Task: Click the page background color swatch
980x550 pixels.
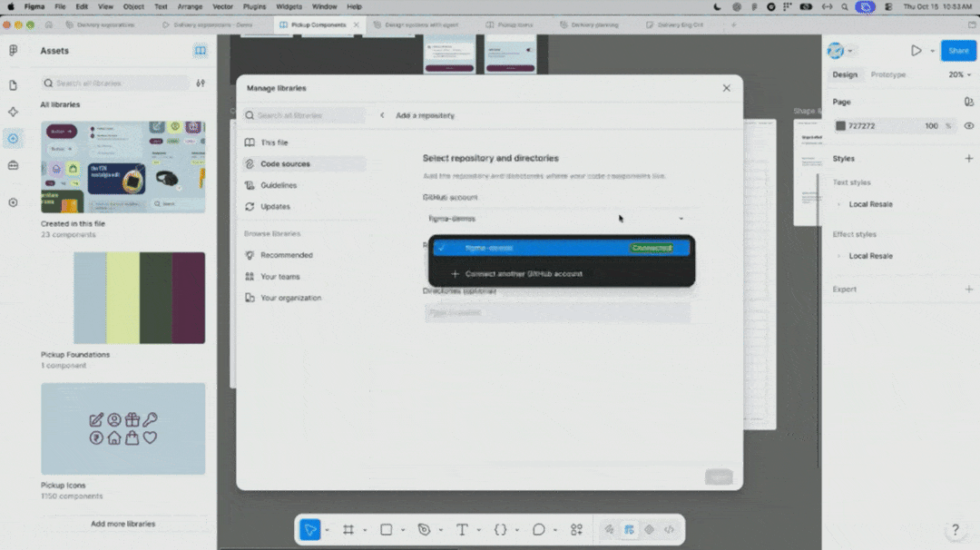Action: (x=840, y=125)
